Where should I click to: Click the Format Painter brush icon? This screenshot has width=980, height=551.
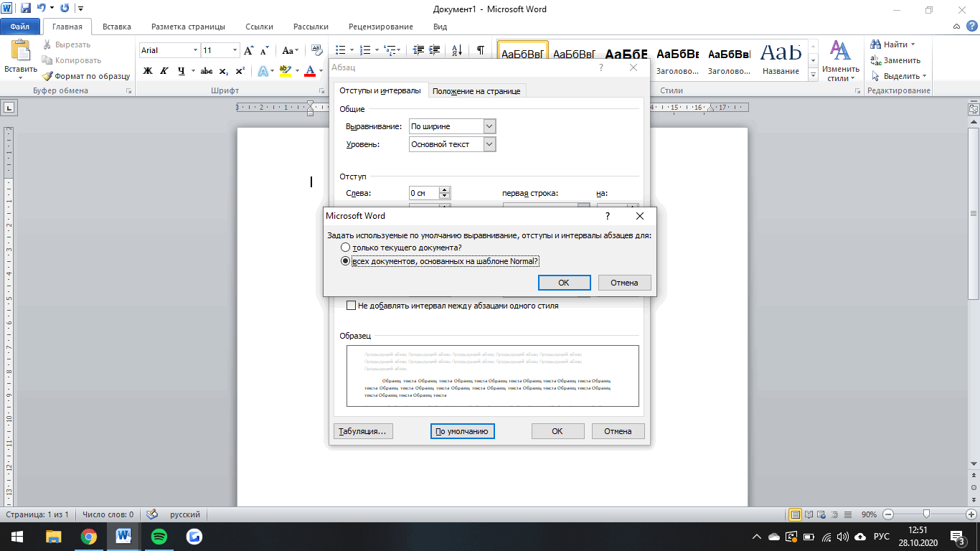coord(47,76)
